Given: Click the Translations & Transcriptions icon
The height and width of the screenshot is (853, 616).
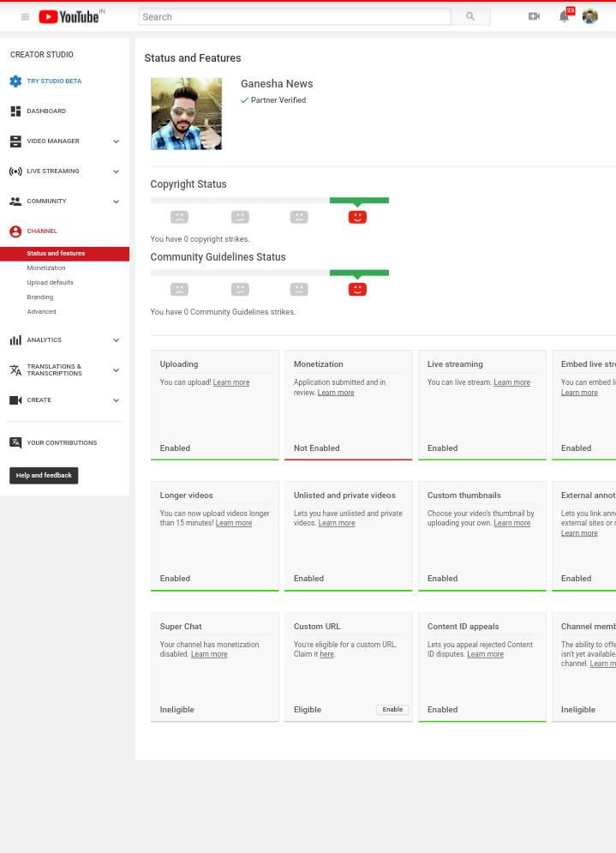Looking at the screenshot, I should click(15, 370).
